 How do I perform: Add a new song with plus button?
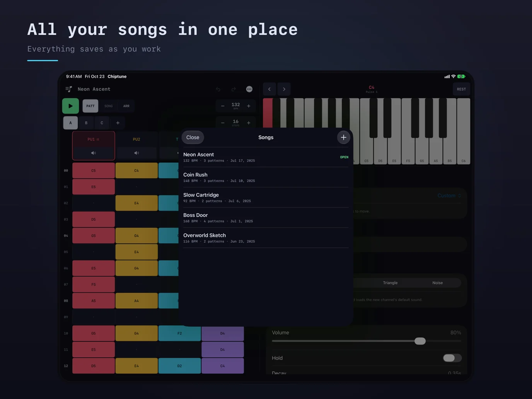coord(343,137)
